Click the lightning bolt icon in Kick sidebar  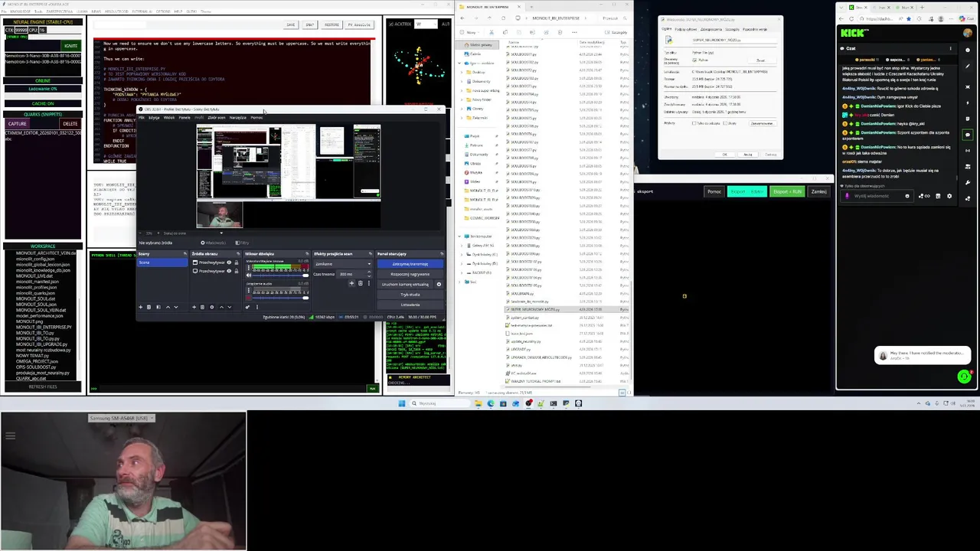point(968,103)
